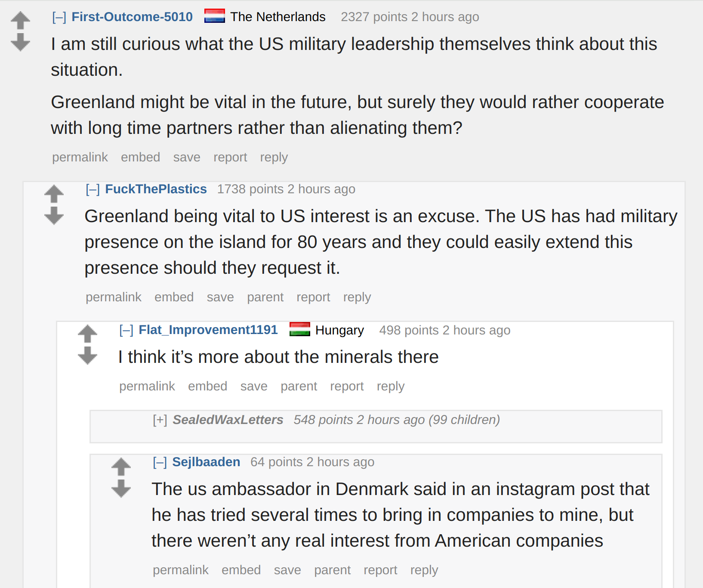
Task: Open permalink of First-Outcome-5010's comment
Action: pyautogui.click(x=80, y=157)
